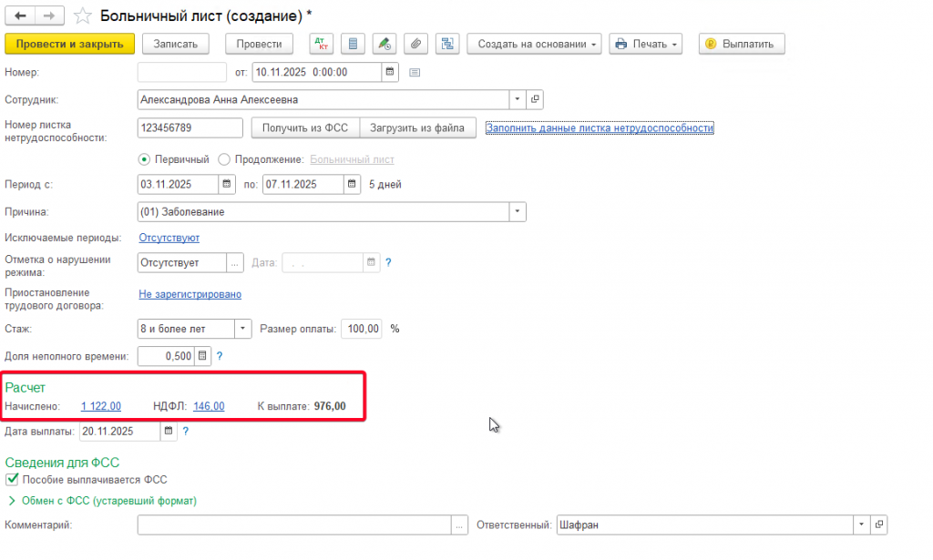Open the document structure icon in toolbar
Viewport: 933px width, 560px height.
click(447, 44)
